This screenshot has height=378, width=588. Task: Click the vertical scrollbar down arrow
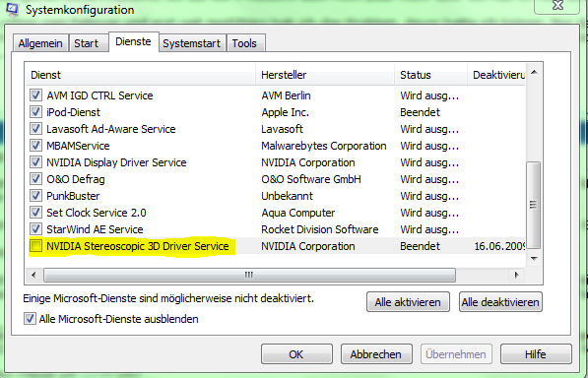(535, 259)
